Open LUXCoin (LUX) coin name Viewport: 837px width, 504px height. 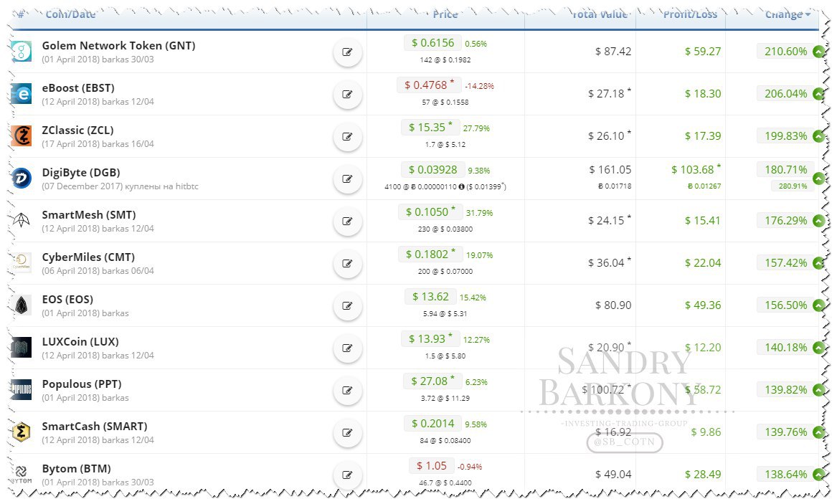coord(80,341)
